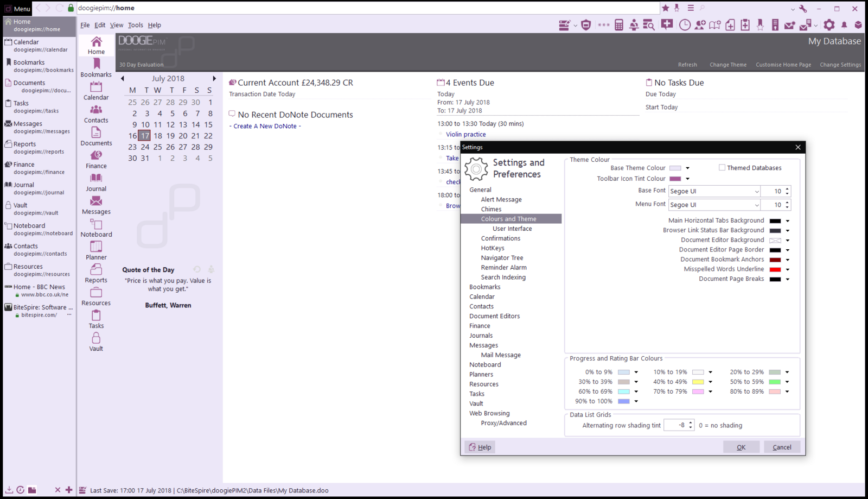Click the bookmark star in address bar

pos(665,8)
